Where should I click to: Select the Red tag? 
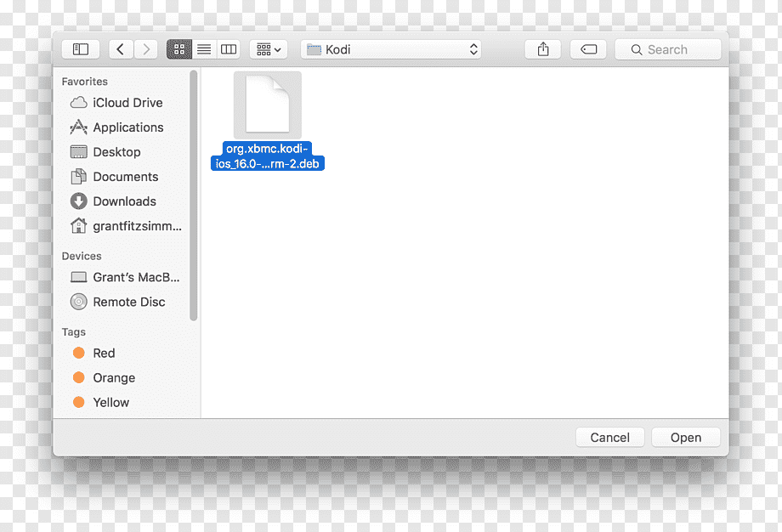[127, 353]
